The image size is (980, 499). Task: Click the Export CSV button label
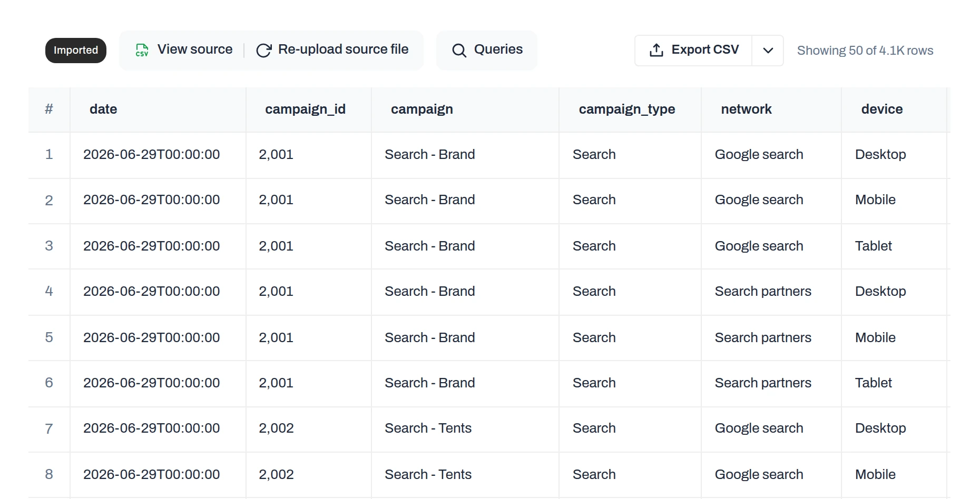click(705, 49)
